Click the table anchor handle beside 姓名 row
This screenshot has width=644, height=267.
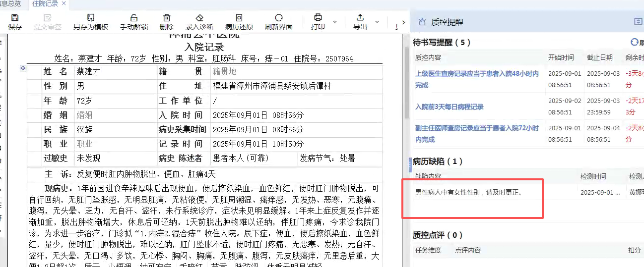click(23, 68)
